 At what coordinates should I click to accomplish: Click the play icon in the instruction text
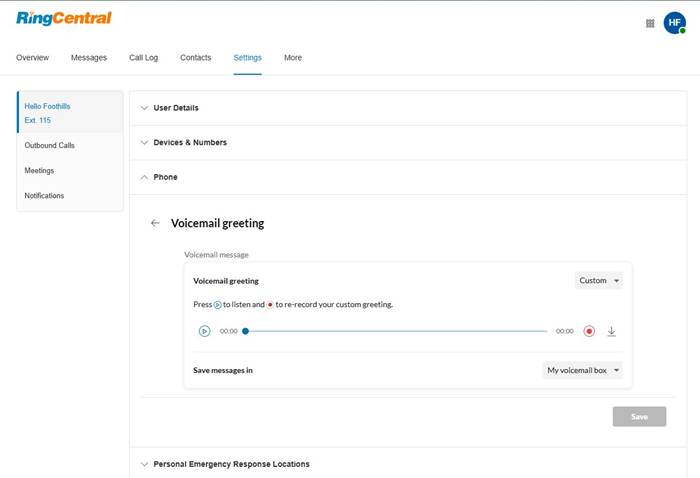coord(217,305)
